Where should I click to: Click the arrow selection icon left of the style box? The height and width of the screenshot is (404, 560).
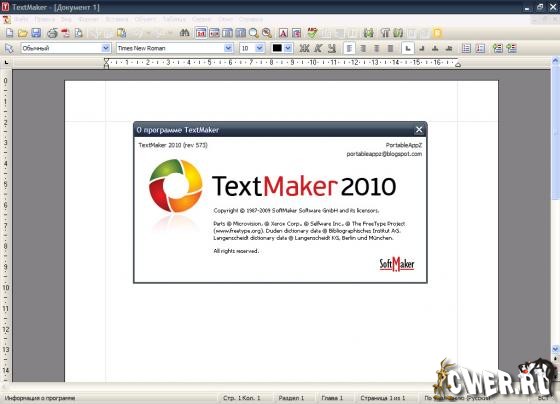(x=9, y=48)
